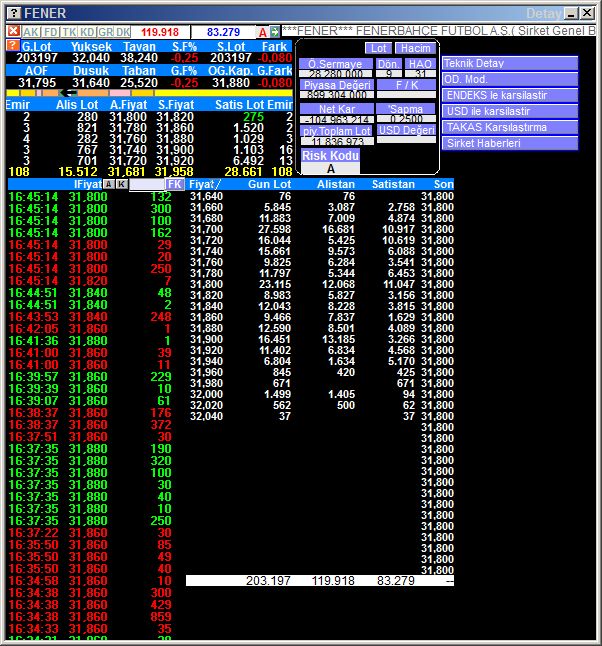Click the red 119.918 value in the toolbar
The image size is (602, 646).
pos(159,32)
